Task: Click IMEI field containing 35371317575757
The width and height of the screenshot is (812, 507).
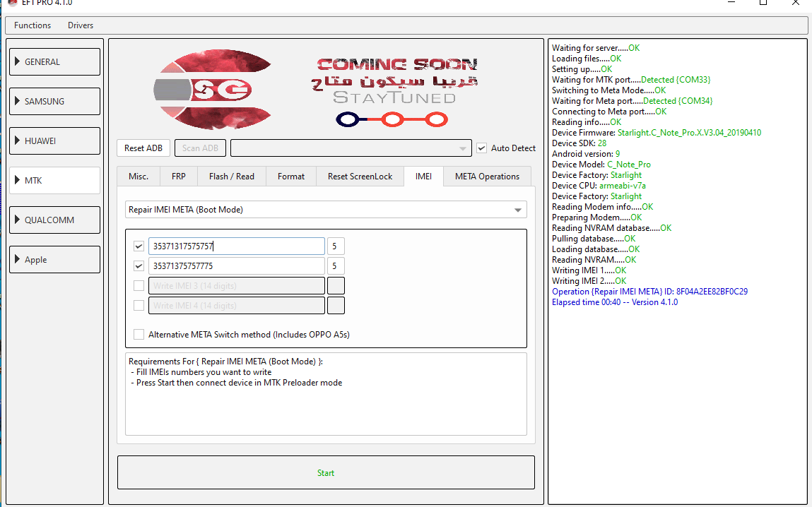Action: coord(237,246)
